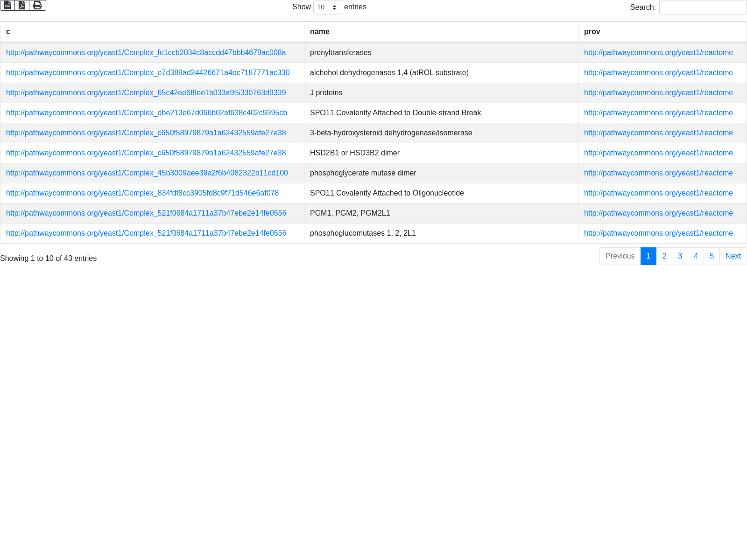Follow the phosphoglycerate mutase dimer complex link
The height and width of the screenshot is (560, 747).
[147, 173]
